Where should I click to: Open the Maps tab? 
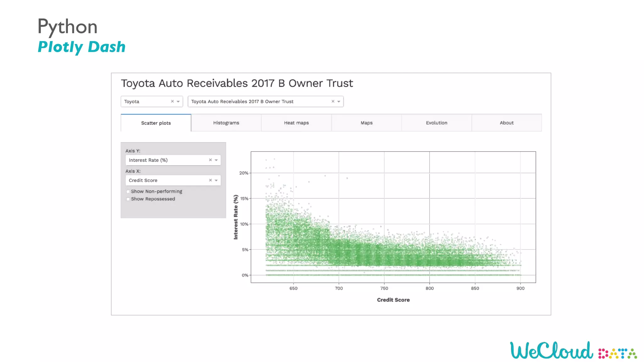click(366, 123)
